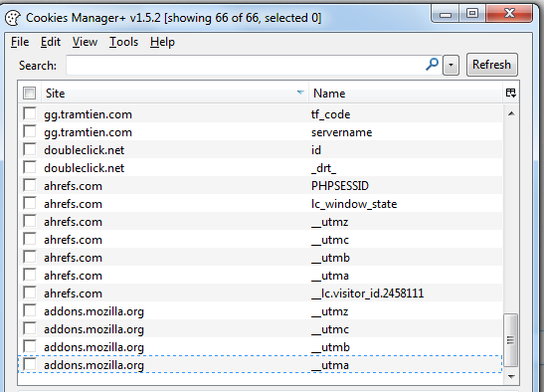
Task: Open the column picker icon in list header
Action: point(511,94)
